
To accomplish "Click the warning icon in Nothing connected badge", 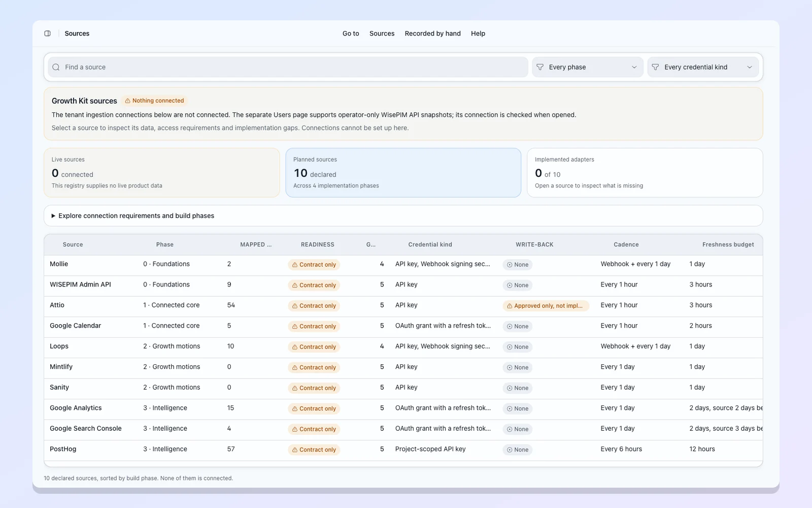I will pos(128,101).
